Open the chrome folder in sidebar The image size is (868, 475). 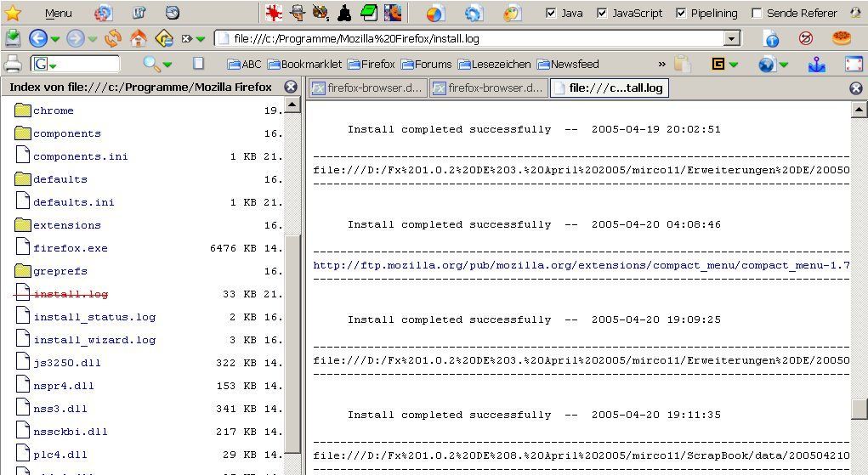tap(54, 110)
